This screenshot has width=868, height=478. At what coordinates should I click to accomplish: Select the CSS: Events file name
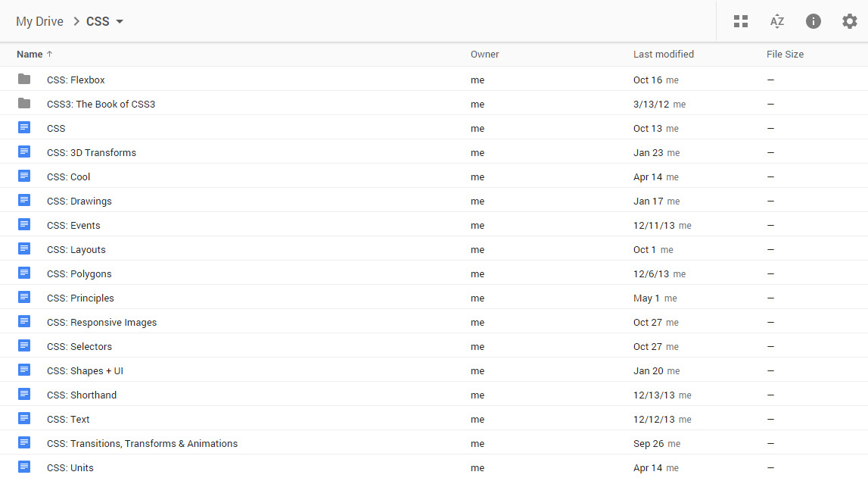coord(73,226)
